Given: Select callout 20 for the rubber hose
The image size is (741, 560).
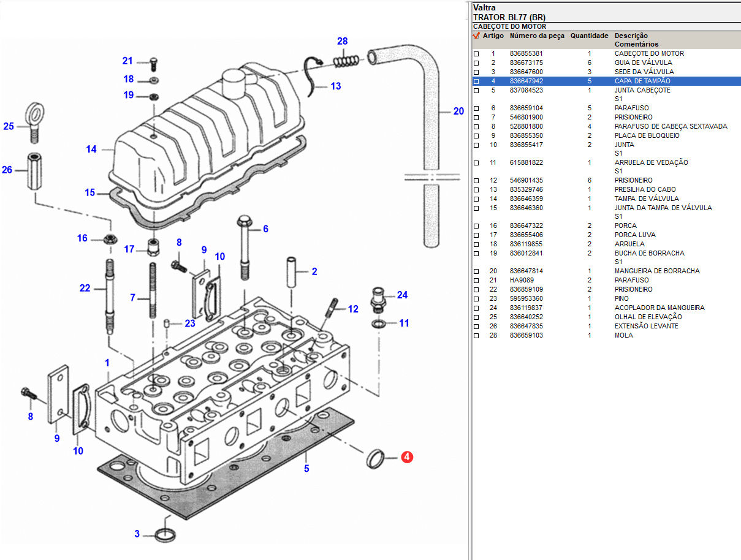Looking at the screenshot, I should point(458,112).
